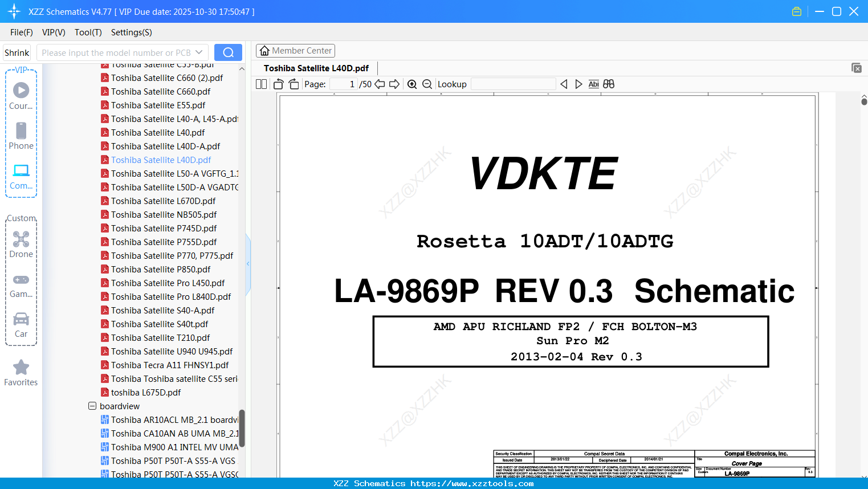Open the Favorites star
This screenshot has width=868, height=489.
(x=21, y=373)
